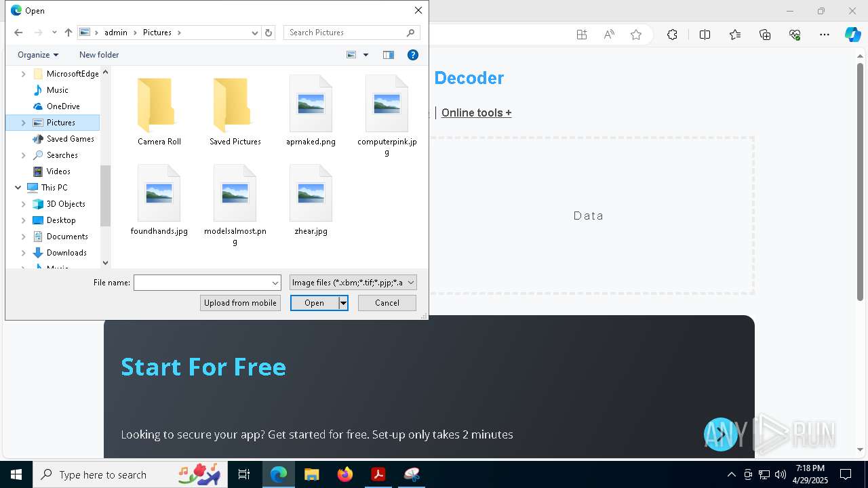Select the Saved Pictures folder

pos(235,111)
